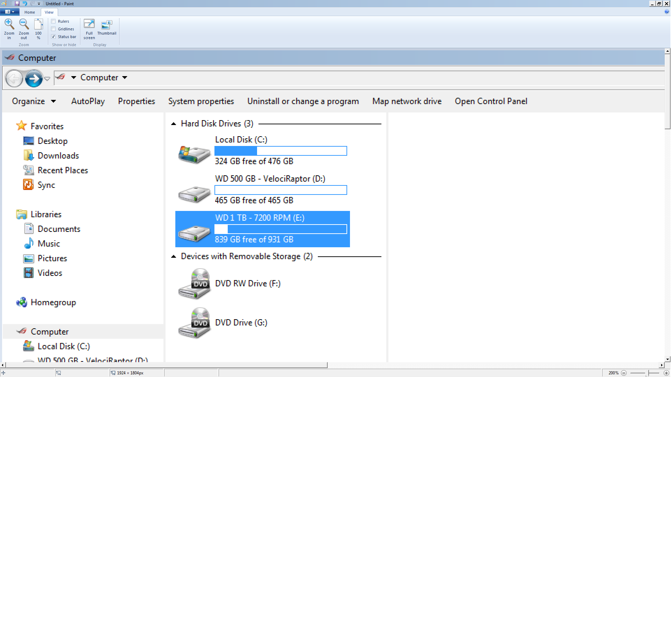The height and width of the screenshot is (630, 672).
Task: Toggle the Rulers checkbox
Action: tap(53, 21)
